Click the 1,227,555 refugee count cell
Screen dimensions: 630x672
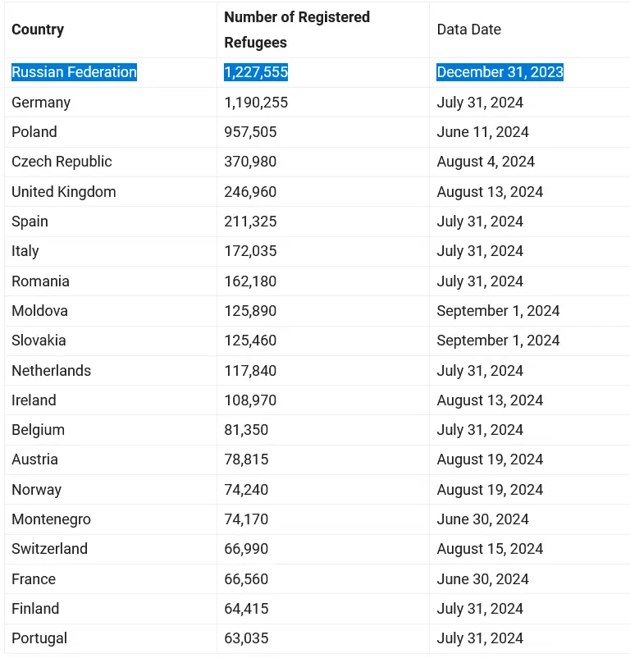256,72
